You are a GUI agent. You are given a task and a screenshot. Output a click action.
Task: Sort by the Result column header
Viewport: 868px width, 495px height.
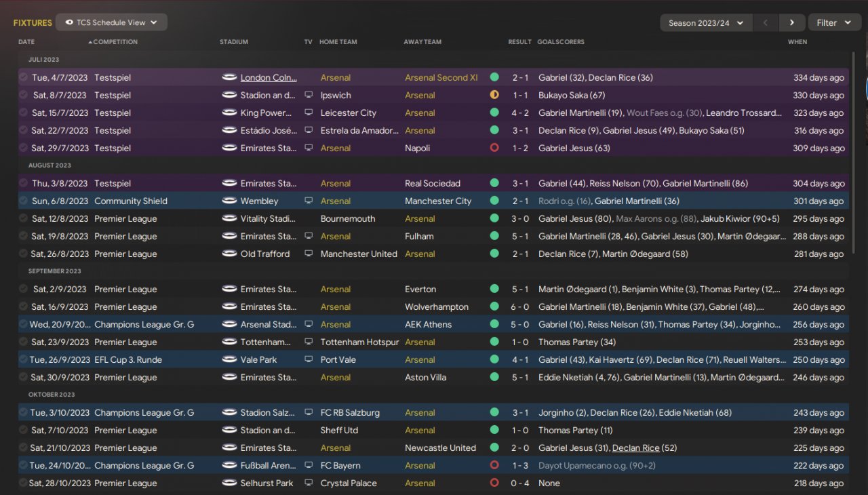519,42
